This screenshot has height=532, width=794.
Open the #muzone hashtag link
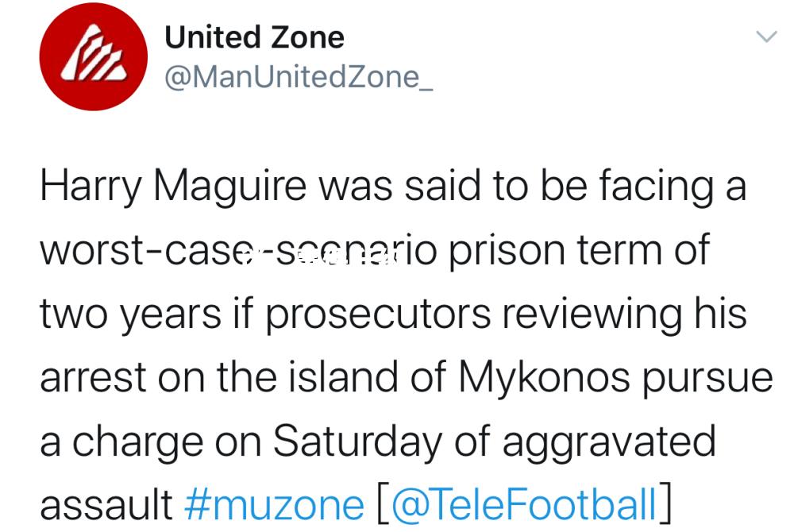pyautogui.click(x=274, y=505)
